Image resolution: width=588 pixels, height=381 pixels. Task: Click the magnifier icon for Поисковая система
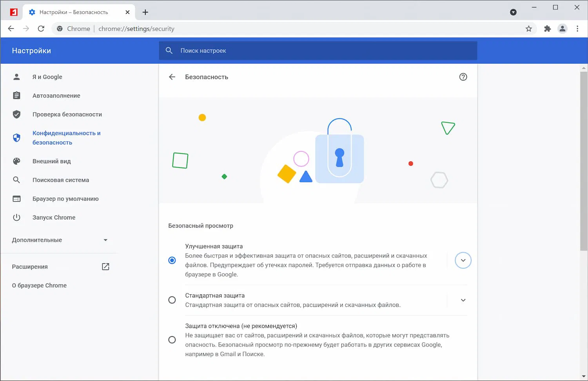pyautogui.click(x=16, y=180)
